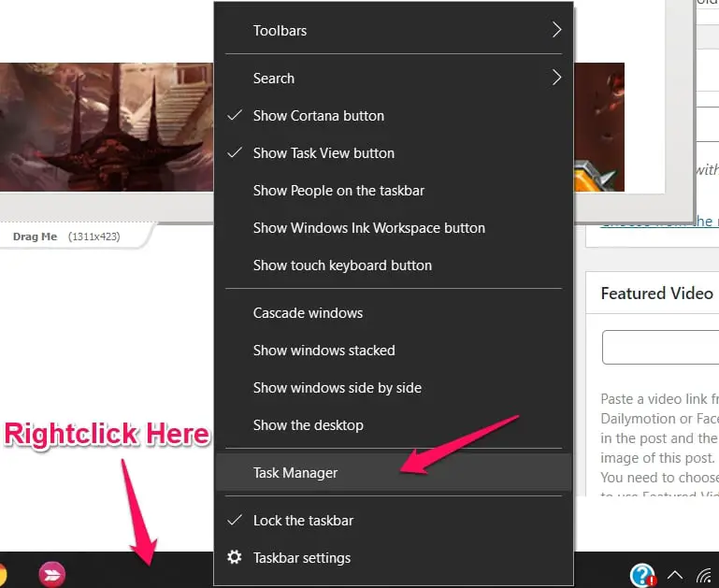Image resolution: width=719 pixels, height=588 pixels.
Task: Toggle Show Task View button option
Action: (394, 153)
